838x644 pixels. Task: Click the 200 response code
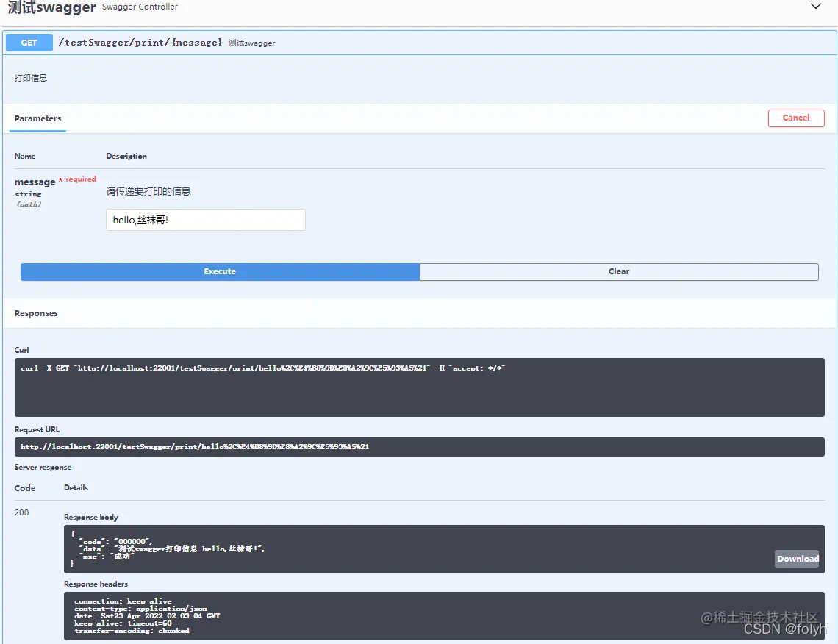coord(22,512)
